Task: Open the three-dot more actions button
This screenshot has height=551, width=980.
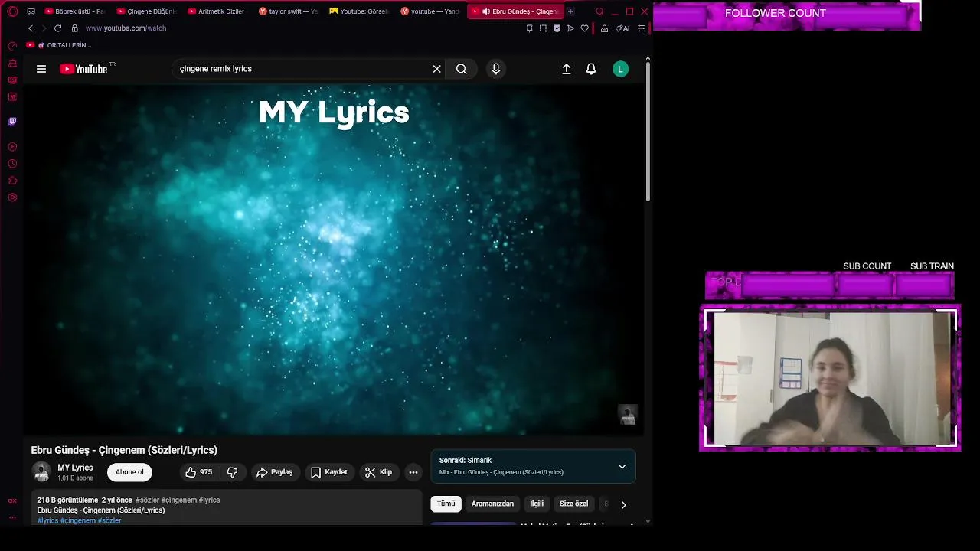Action: [x=413, y=472]
